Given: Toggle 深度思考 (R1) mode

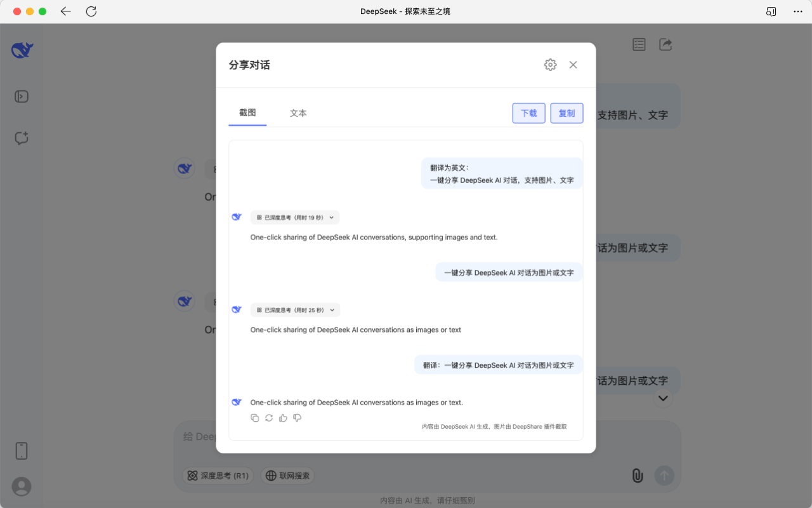Looking at the screenshot, I should tap(218, 476).
